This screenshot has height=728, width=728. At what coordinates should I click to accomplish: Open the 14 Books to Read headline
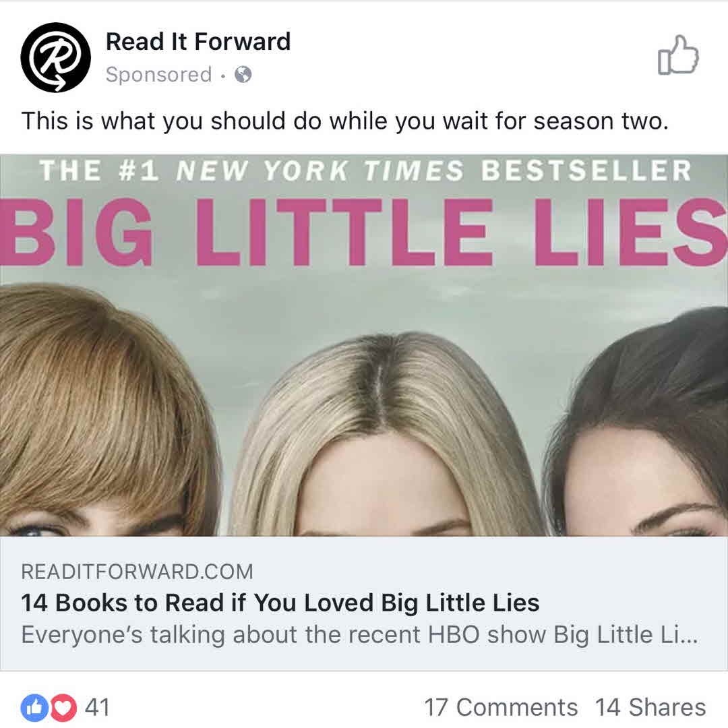(x=280, y=603)
